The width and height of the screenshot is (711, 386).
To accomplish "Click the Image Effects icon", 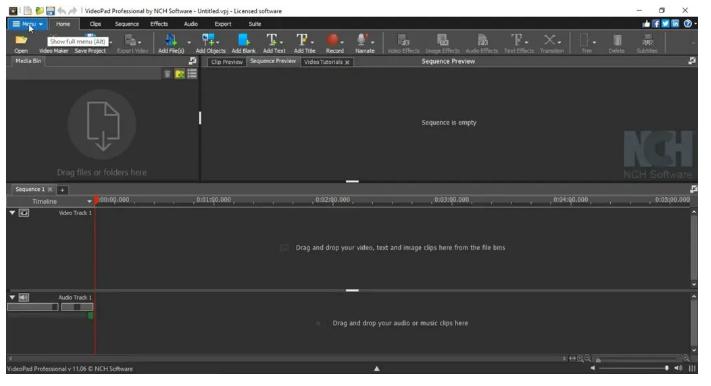I will [443, 40].
